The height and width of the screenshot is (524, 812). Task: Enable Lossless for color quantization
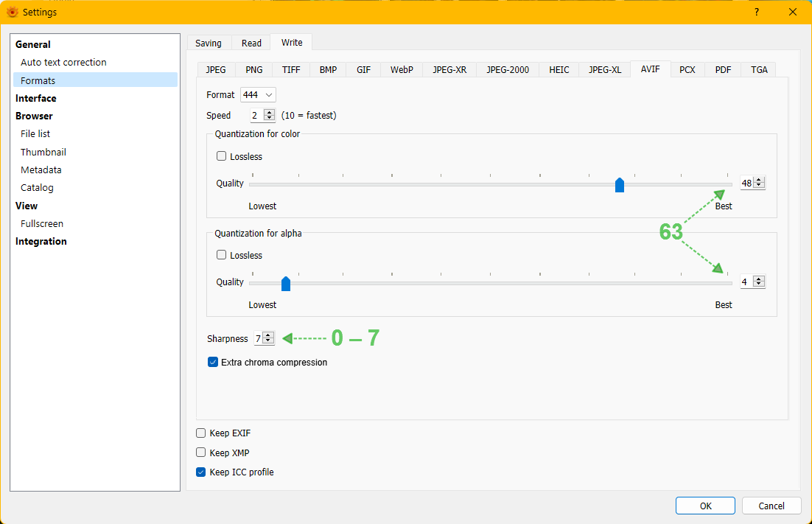222,156
